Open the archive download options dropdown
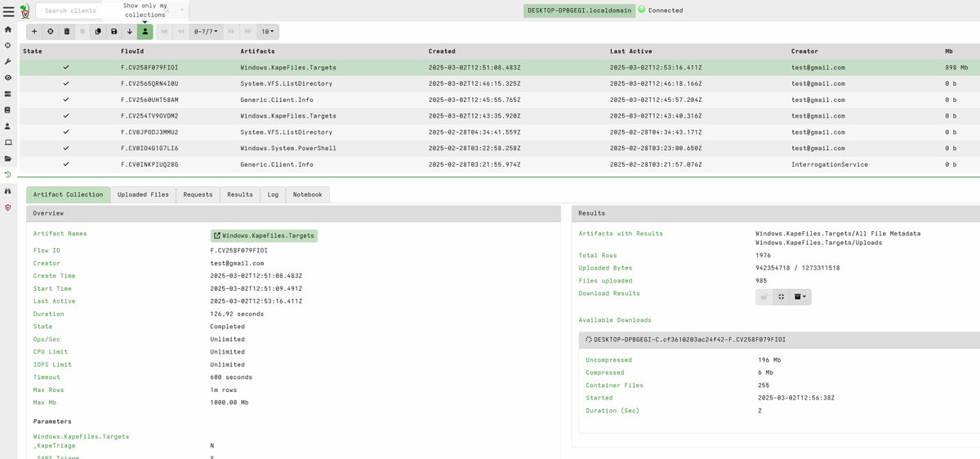This screenshot has width=980, height=459. pyautogui.click(x=800, y=296)
